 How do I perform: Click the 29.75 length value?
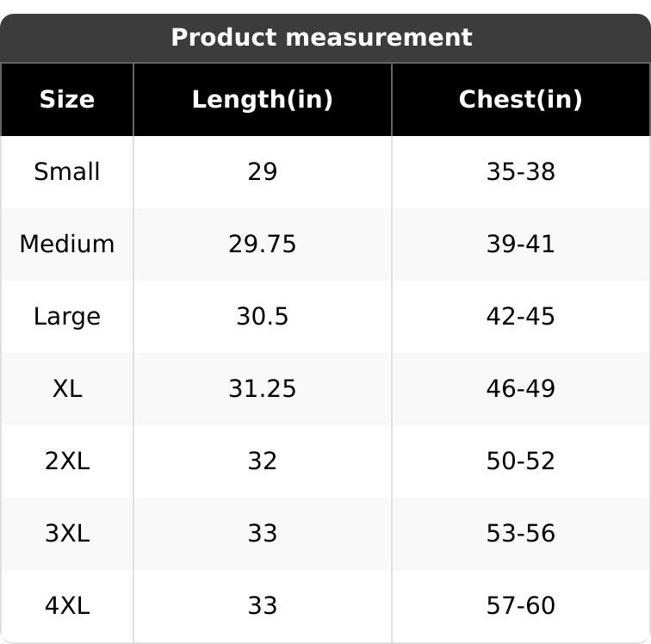coord(262,245)
